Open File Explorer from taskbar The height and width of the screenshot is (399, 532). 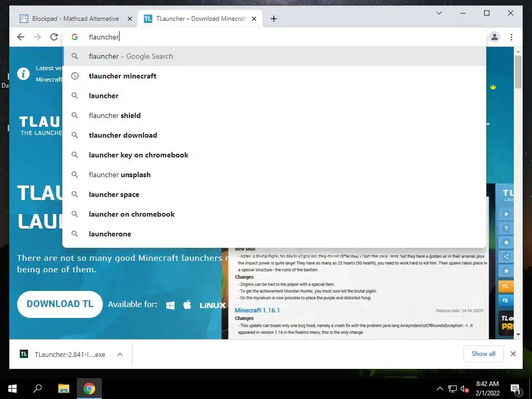pyautogui.click(x=63, y=389)
